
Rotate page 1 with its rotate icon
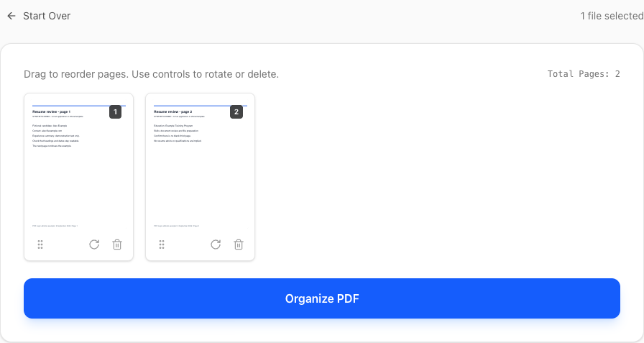point(94,244)
